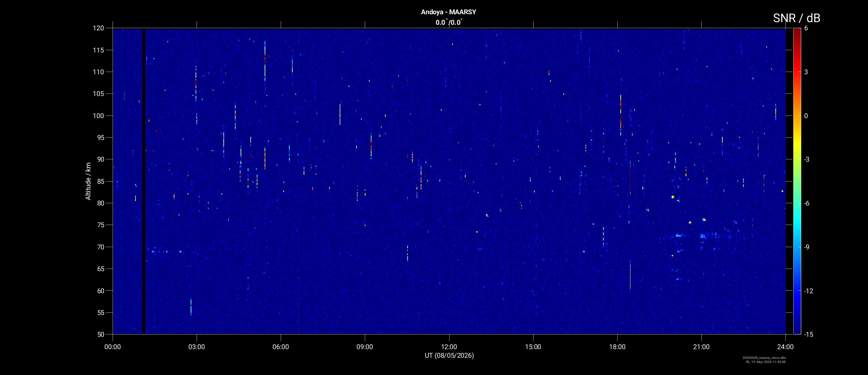Click the 'RL, 15-May-2026 11:43:48' timestamp
This screenshot has width=868, height=375.
(x=766, y=362)
